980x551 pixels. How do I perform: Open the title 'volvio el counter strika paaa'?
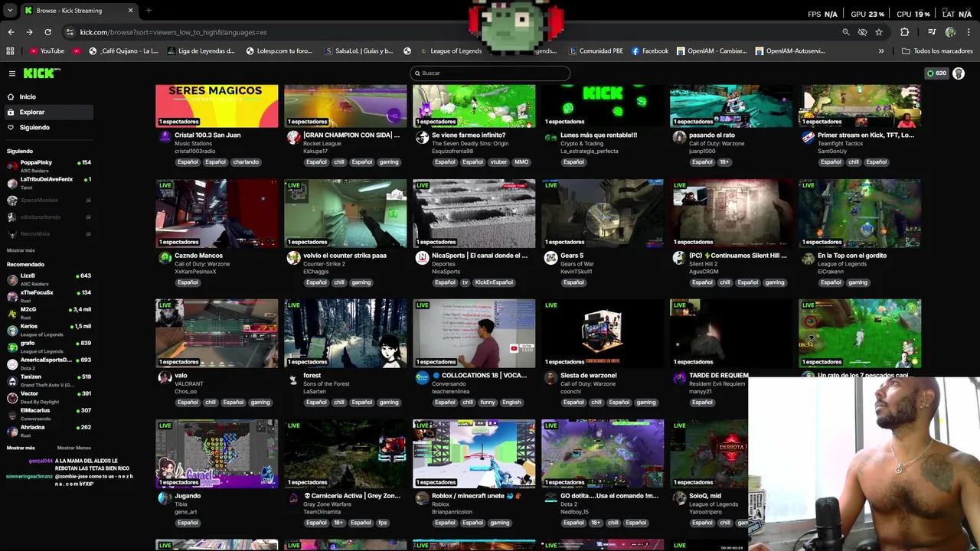(345, 256)
